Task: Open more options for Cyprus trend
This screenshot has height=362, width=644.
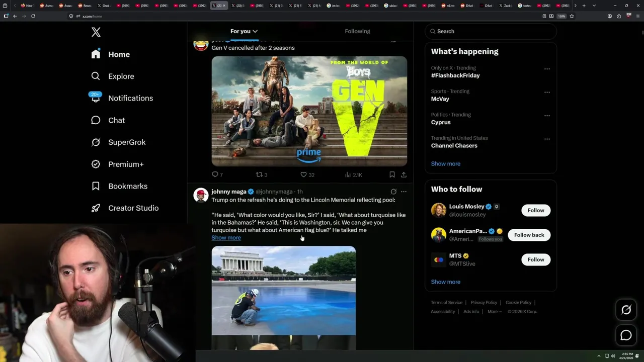Action: coord(547,116)
